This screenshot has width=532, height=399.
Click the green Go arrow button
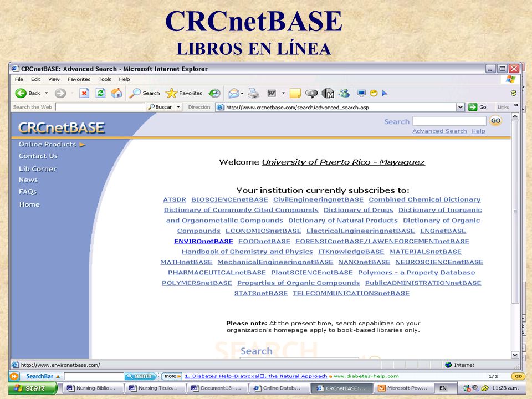click(x=473, y=107)
